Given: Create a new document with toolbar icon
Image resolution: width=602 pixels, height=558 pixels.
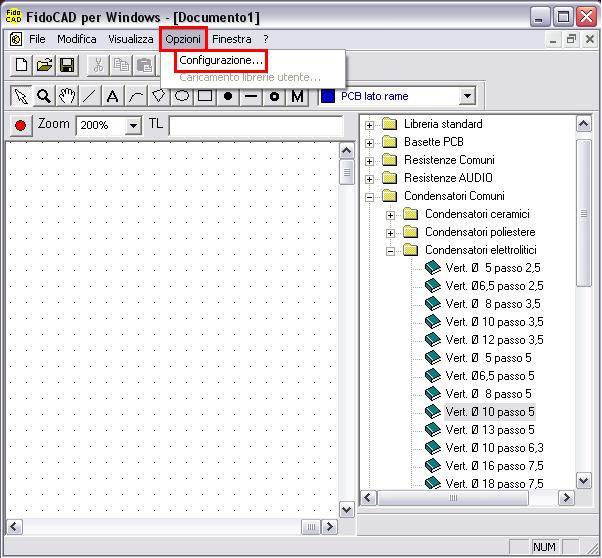Looking at the screenshot, I should (21, 65).
